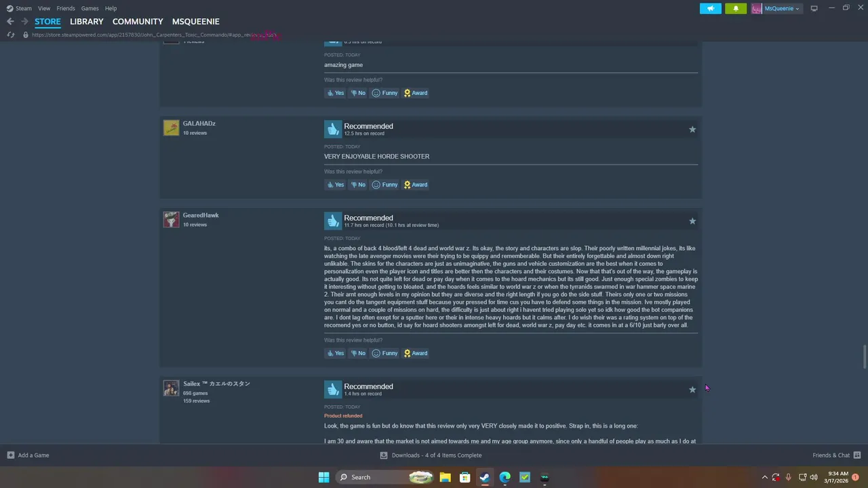Click '159 reviews' under Sailex
The width and height of the screenshot is (868, 488).
point(196,401)
